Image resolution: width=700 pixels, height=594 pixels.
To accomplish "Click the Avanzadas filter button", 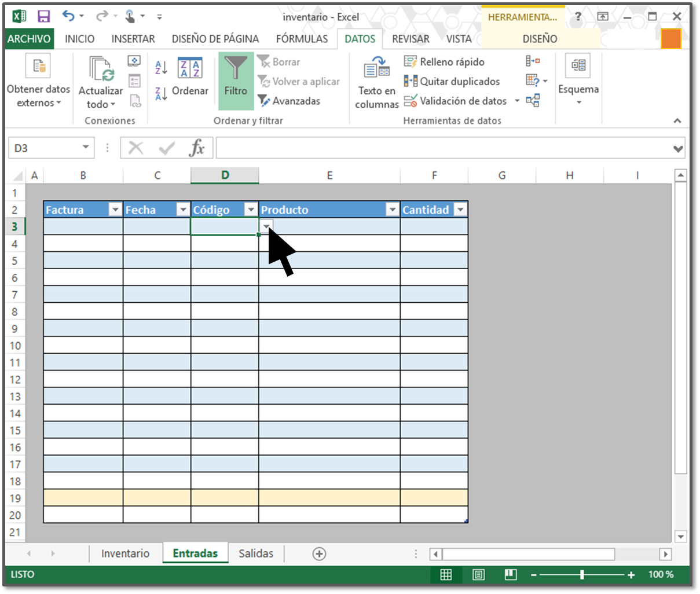I will pyautogui.click(x=289, y=101).
